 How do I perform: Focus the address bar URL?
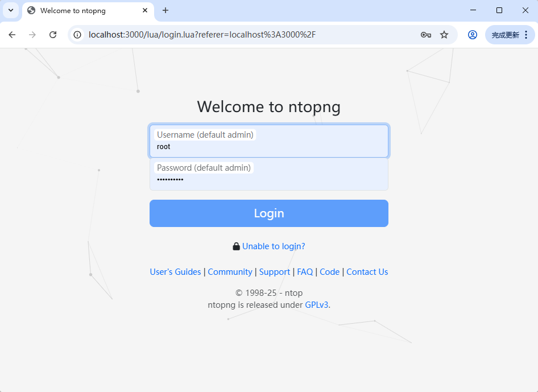point(202,35)
